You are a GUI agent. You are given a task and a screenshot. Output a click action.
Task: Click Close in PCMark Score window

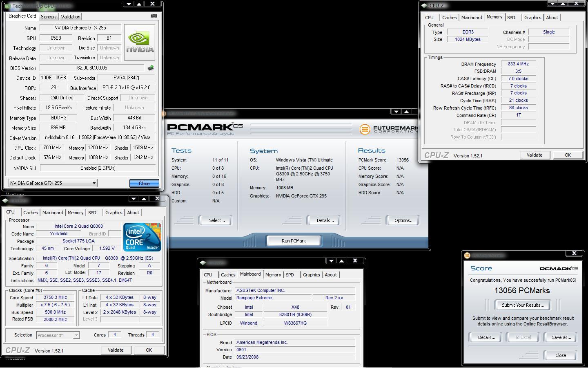(561, 355)
